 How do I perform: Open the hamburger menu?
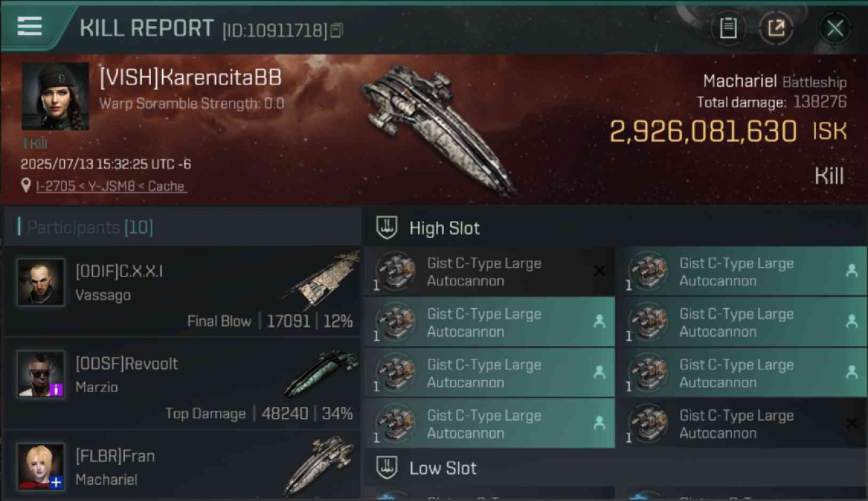[29, 26]
